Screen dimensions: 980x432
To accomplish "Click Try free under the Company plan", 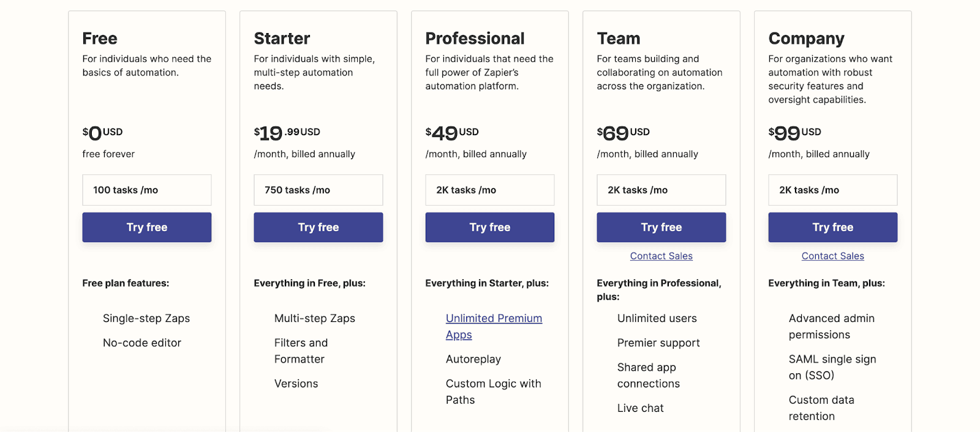I will point(832,227).
